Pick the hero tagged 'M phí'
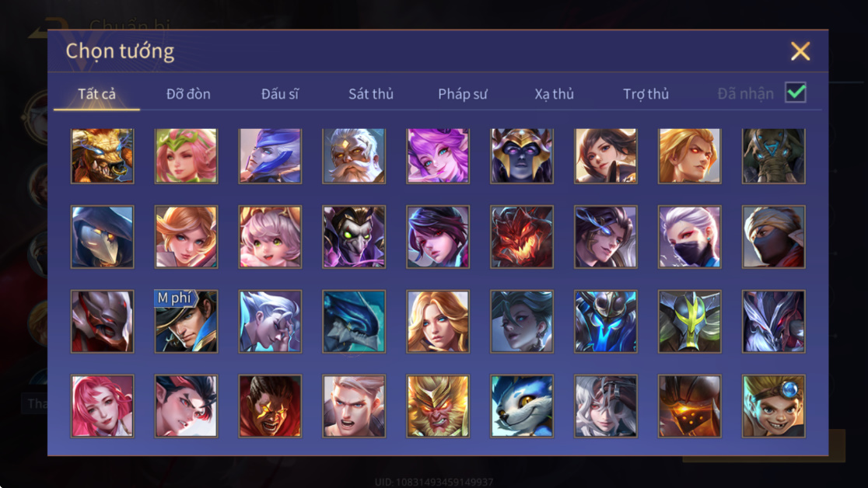 click(186, 322)
